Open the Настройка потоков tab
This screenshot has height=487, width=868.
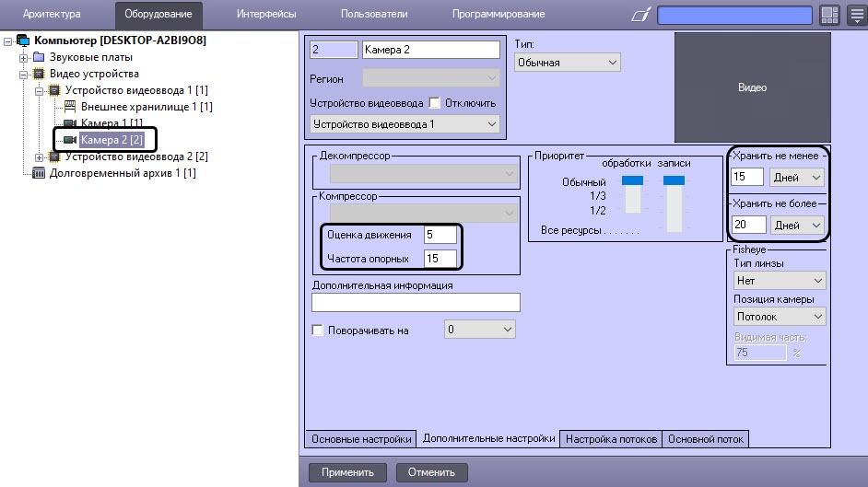611,439
